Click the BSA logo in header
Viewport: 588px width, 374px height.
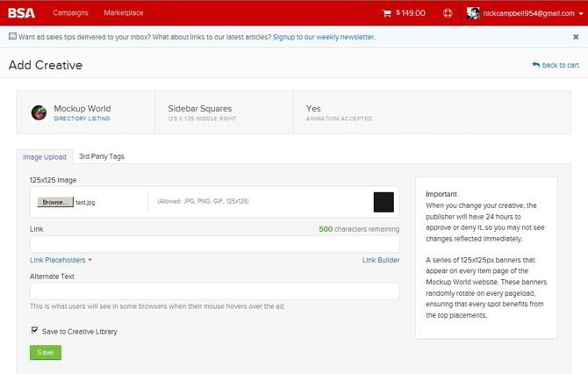tap(22, 12)
